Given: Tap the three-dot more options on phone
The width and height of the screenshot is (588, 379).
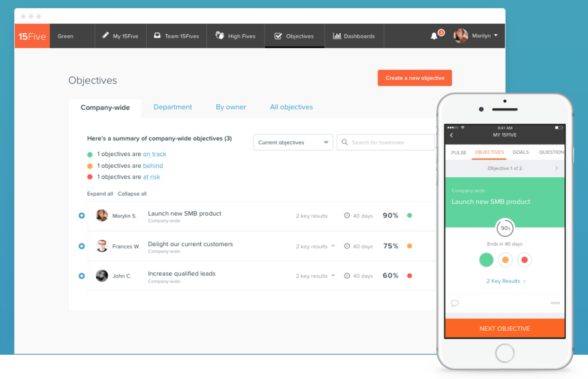Looking at the screenshot, I should click(x=555, y=303).
